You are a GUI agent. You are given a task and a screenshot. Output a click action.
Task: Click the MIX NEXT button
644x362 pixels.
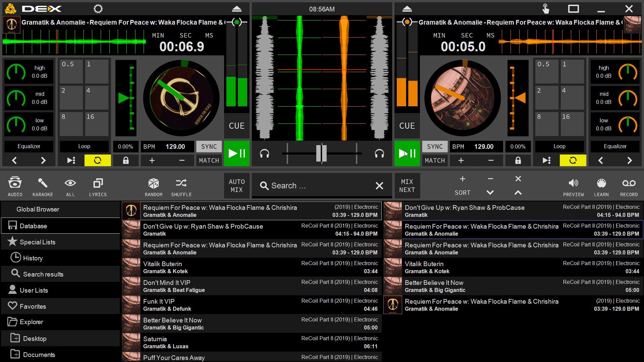pyautogui.click(x=407, y=186)
